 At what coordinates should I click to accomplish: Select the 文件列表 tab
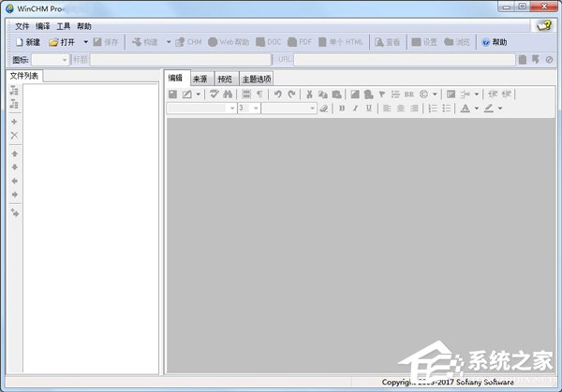coord(24,76)
